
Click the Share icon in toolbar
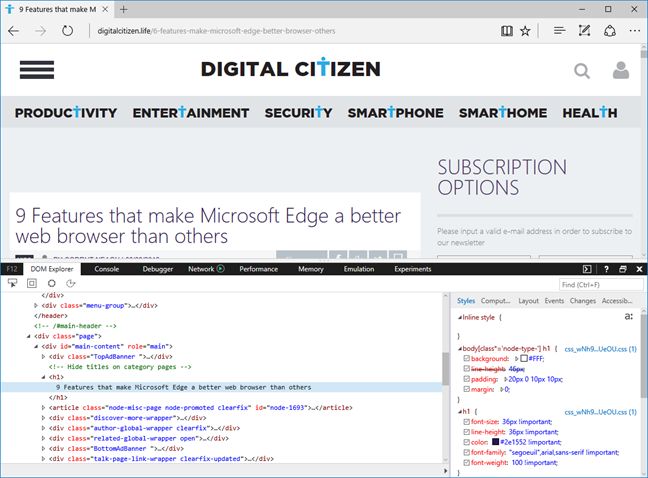(x=610, y=31)
